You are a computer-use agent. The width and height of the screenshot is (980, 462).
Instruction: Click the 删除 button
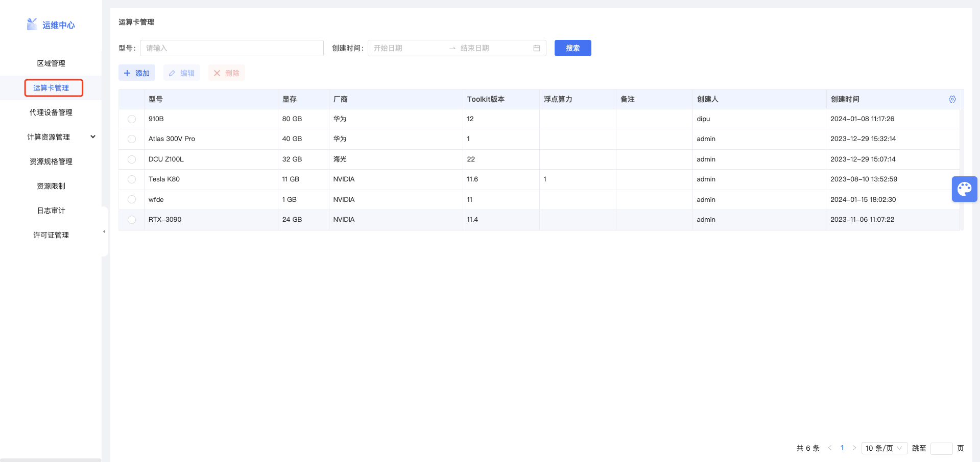227,73
